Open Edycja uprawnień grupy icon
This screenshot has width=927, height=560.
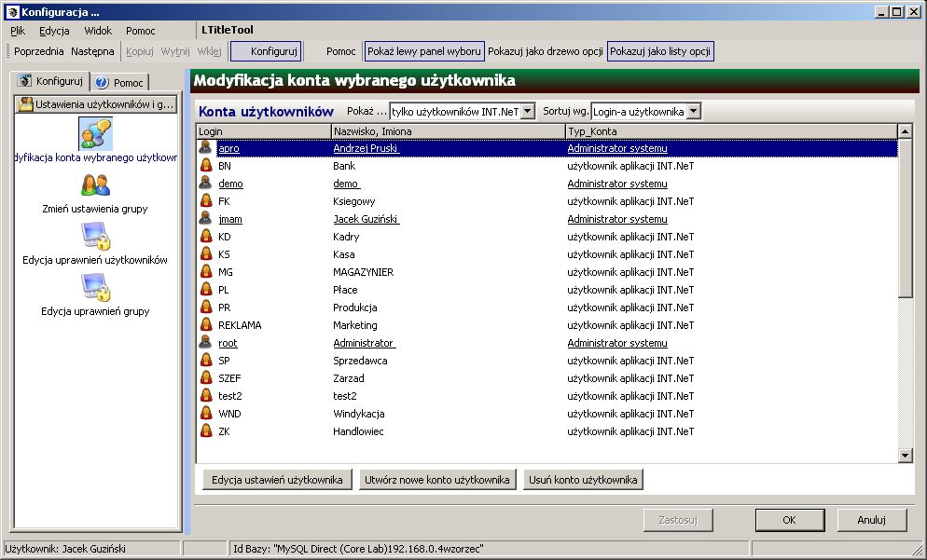click(x=95, y=288)
